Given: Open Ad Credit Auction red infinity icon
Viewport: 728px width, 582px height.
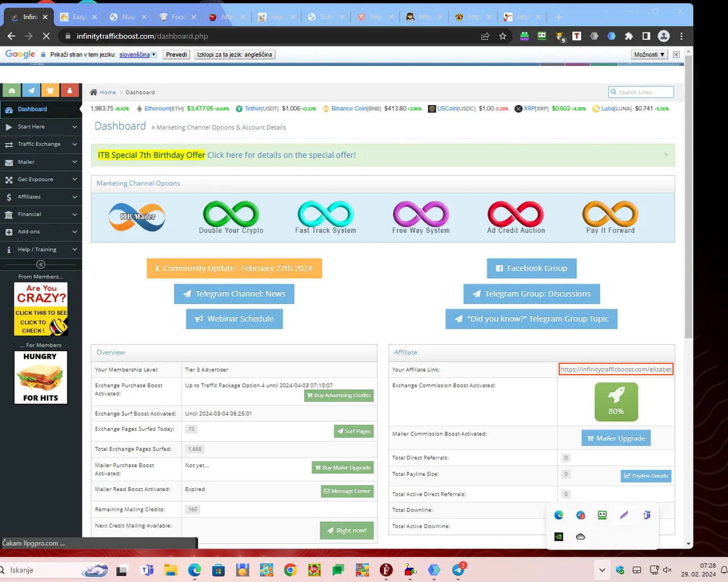Looking at the screenshot, I should (516, 217).
